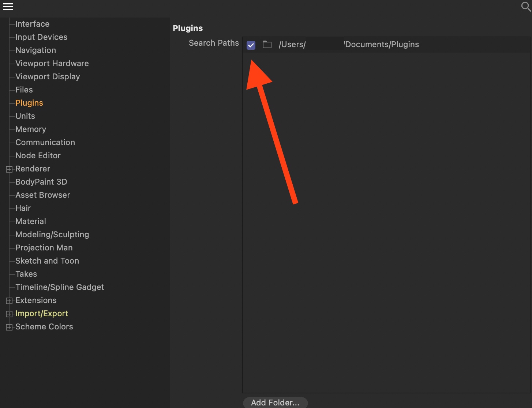This screenshot has width=532, height=408.
Task: Select the Files preferences category
Action: (24, 90)
